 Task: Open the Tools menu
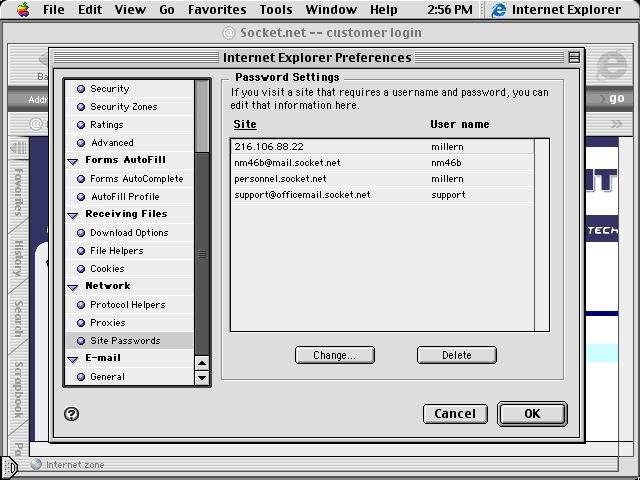pyautogui.click(x=276, y=9)
